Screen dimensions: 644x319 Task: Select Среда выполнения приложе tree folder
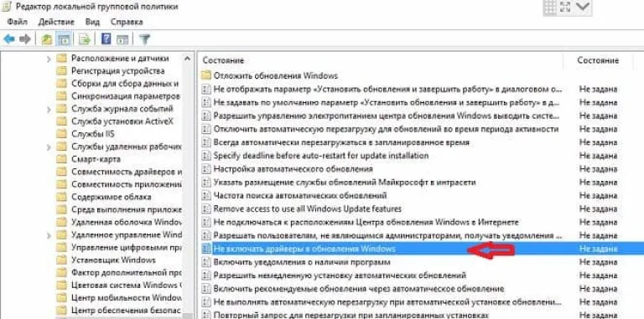(x=127, y=209)
